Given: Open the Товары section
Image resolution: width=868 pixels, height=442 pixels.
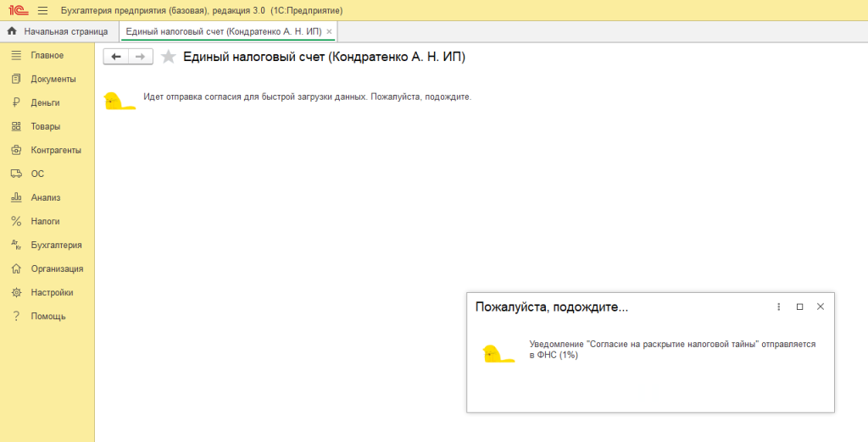Looking at the screenshot, I should click(x=47, y=127).
